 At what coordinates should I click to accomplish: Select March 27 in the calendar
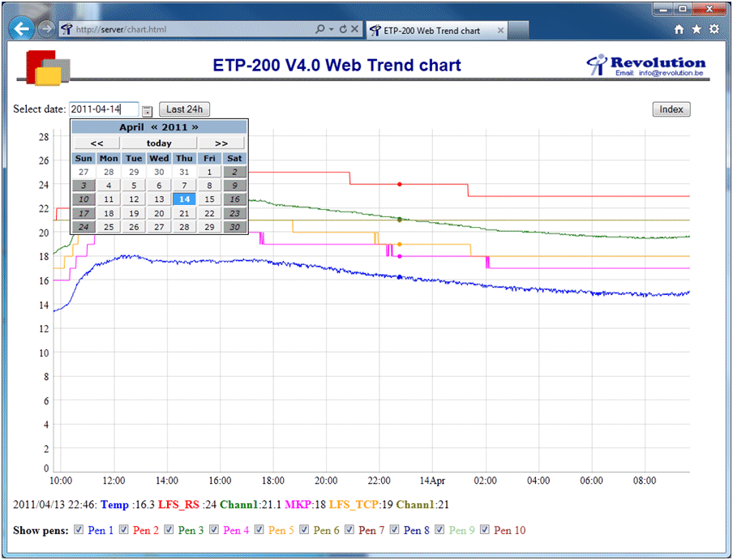tap(84, 172)
